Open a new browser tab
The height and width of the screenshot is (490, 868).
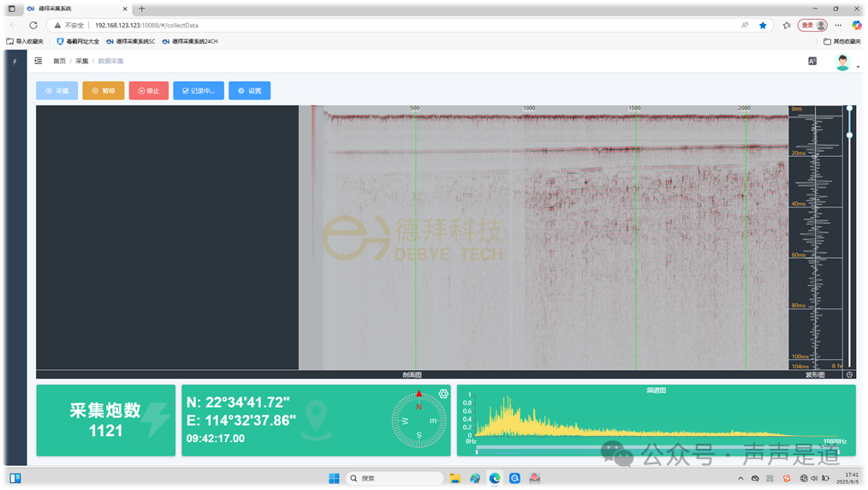[x=142, y=9]
